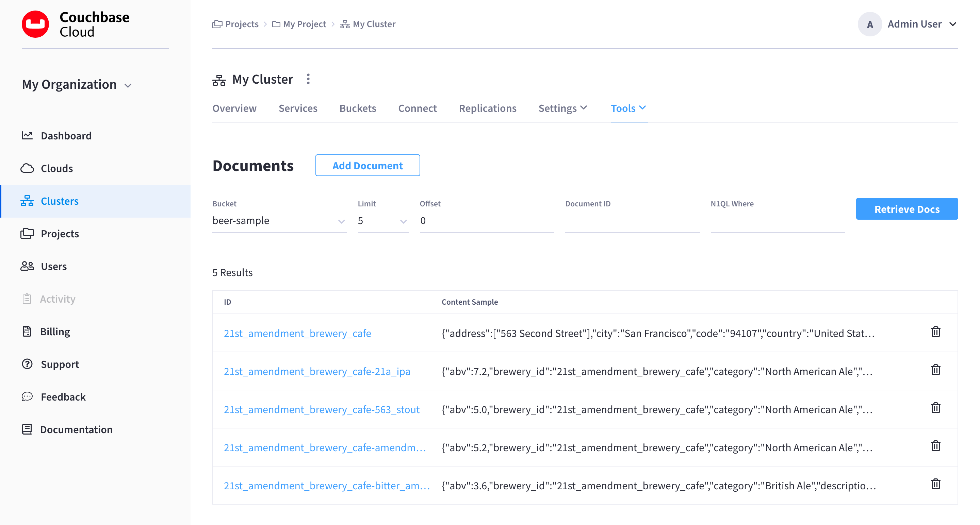
Task: Click the Clusters network icon in sidebar
Action: click(27, 201)
